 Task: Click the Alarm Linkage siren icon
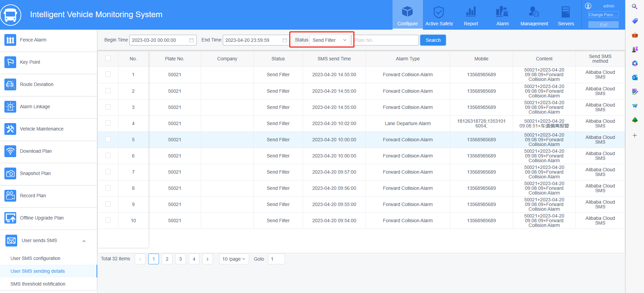10,107
